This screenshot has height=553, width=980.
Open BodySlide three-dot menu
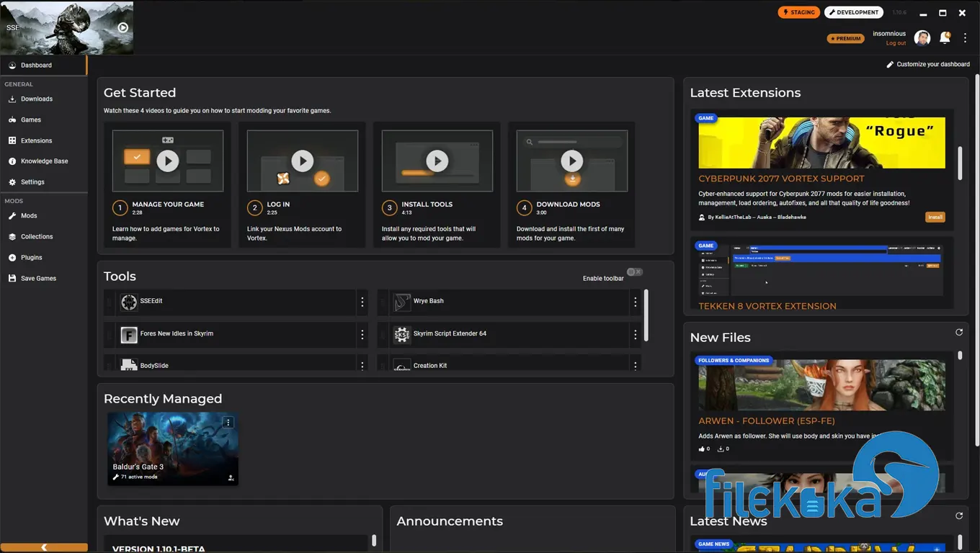coord(362,366)
